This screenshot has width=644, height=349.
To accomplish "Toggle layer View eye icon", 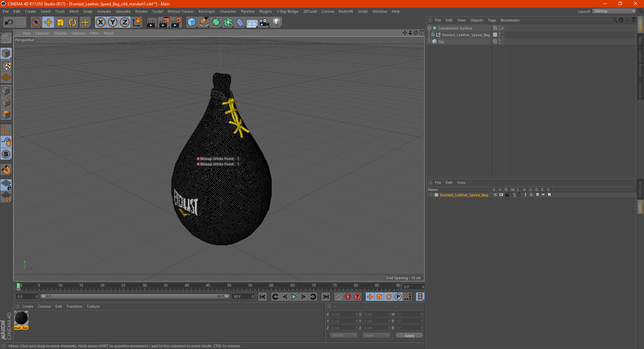I will tap(501, 195).
